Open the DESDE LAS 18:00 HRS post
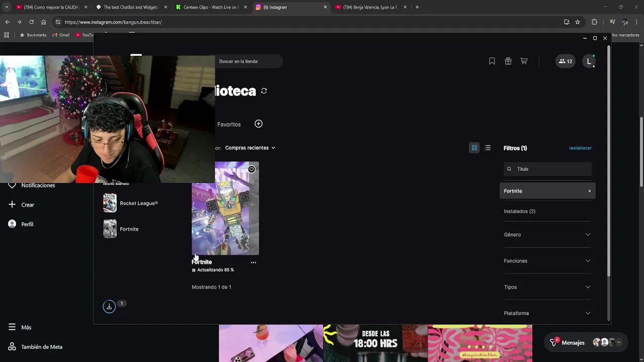The image size is (644, 362). pos(375,343)
